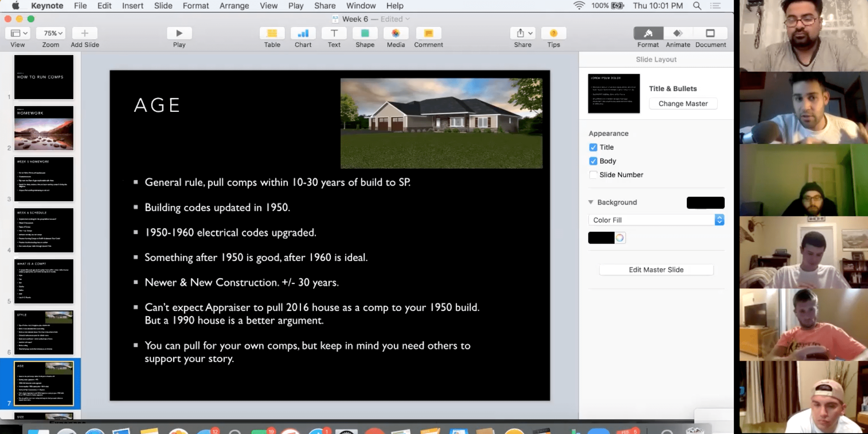868x434 pixels.
Task: Click bullet '1950-1960 electrical codes upgraded.'
Action: coord(230,233)
